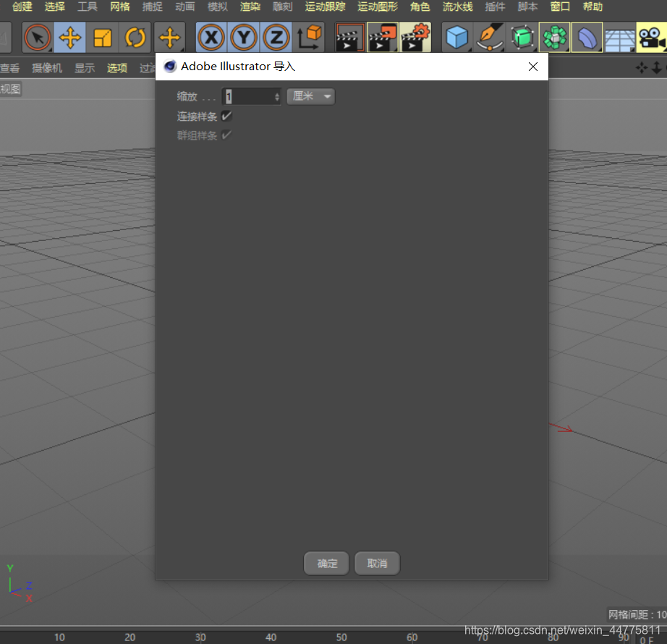
Task: Click viewport zoom navigation icon
Action: [657, 67]
